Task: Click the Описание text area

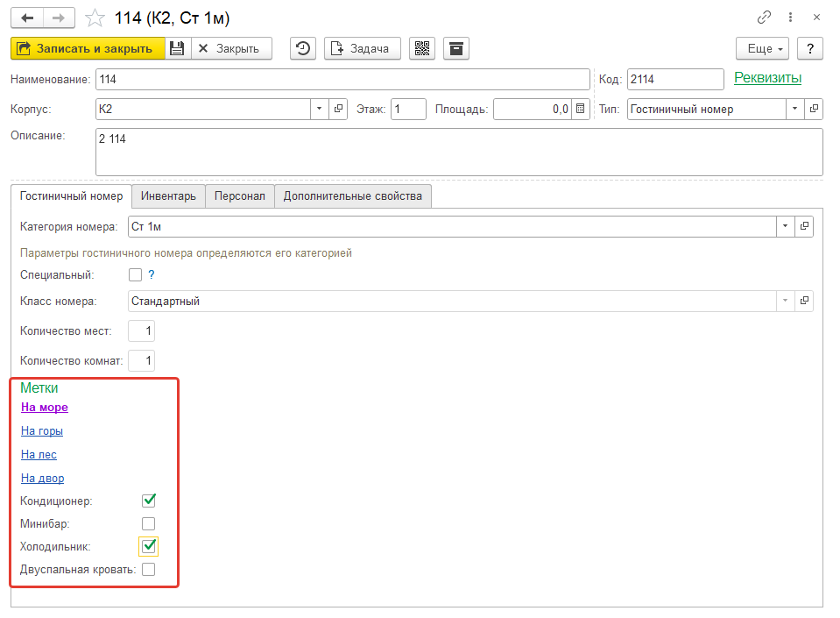Action: 459,152
